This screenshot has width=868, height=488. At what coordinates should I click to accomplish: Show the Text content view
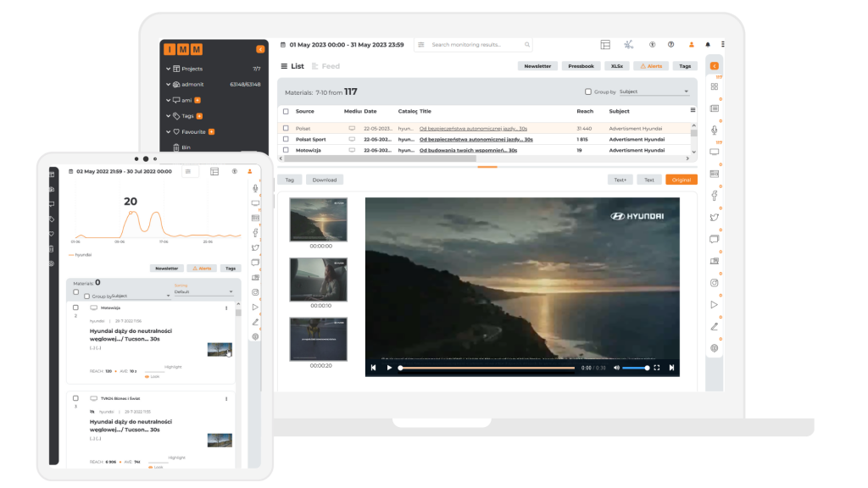click(x=648, y=180)
